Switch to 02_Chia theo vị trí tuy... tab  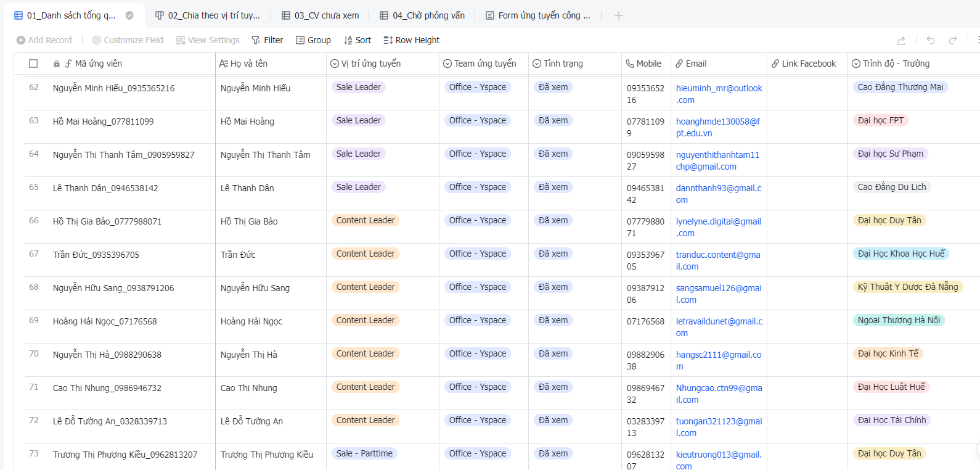(x=208, y=15)
